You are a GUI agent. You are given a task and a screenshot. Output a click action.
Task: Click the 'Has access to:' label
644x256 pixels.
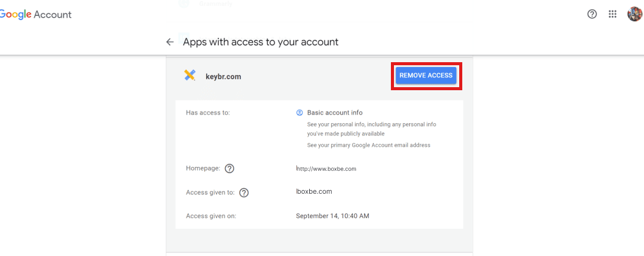(207, 113)
